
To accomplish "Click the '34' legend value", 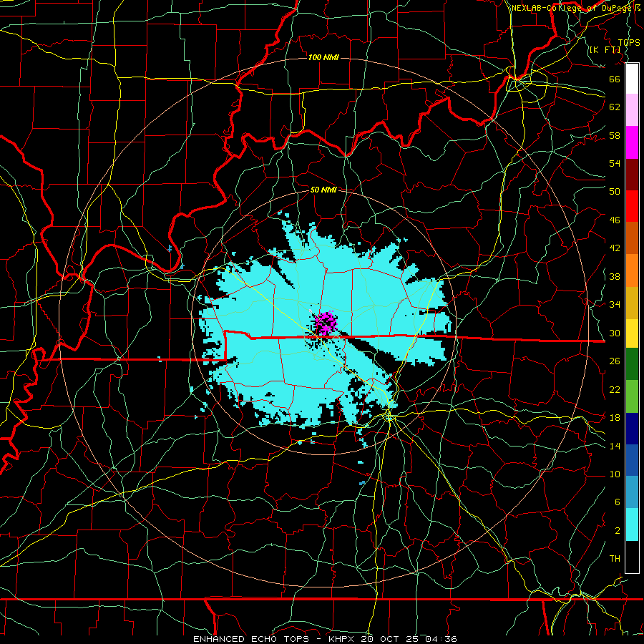I will pyautogui.click(x=615, y=304).
